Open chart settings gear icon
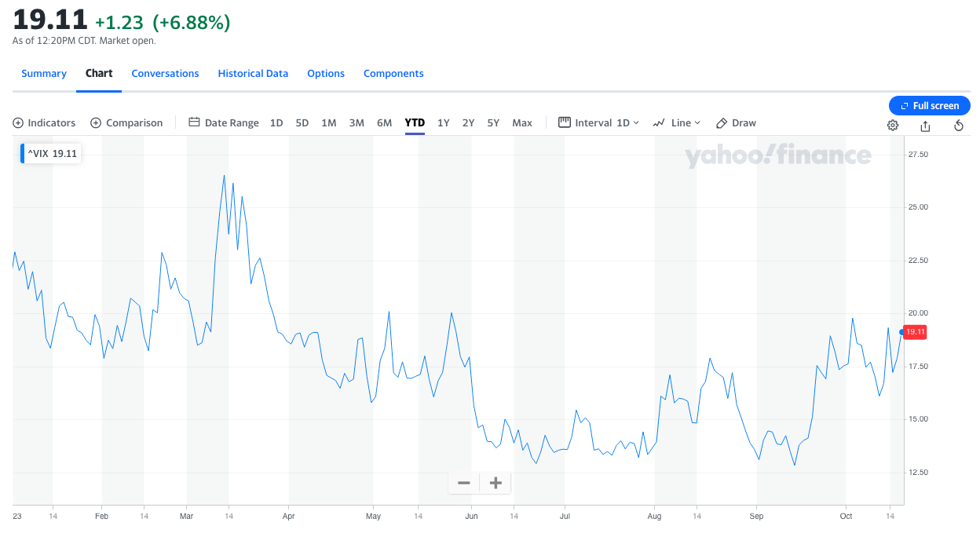This screenshot has width=980, height=533. click(893, 126)
